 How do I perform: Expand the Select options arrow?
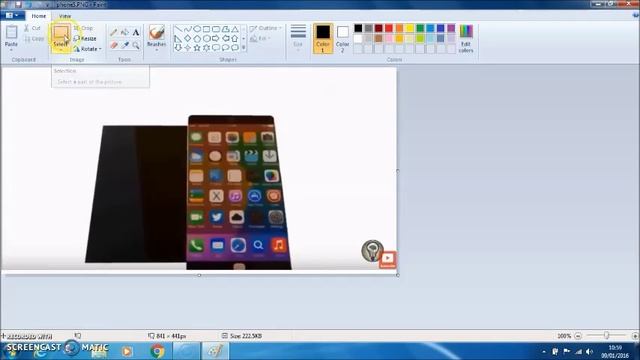[60, 50]
